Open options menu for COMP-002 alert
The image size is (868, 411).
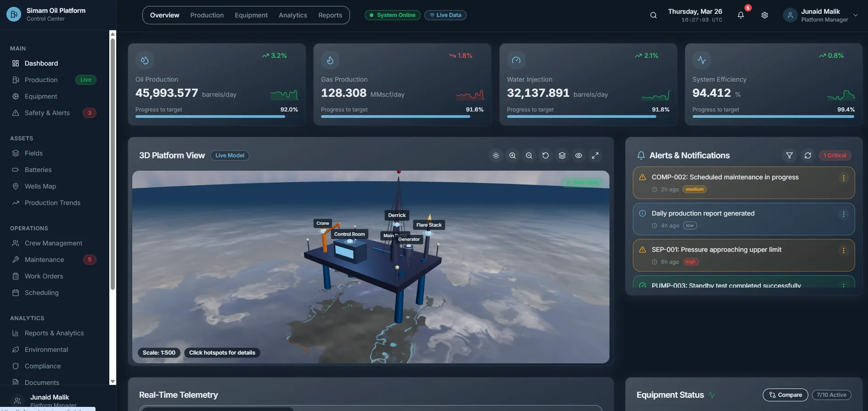coord(844,178)
